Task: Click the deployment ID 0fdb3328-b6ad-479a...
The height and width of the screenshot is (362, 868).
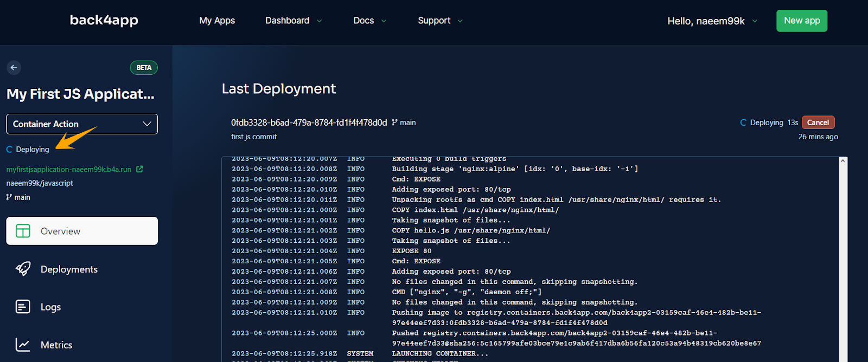Action: tap(309, 122)
